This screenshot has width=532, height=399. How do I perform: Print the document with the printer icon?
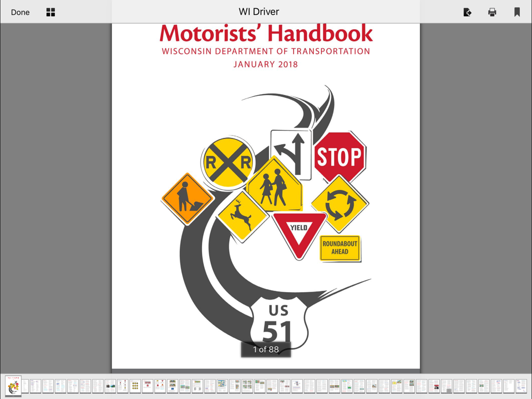pos(492,12)
